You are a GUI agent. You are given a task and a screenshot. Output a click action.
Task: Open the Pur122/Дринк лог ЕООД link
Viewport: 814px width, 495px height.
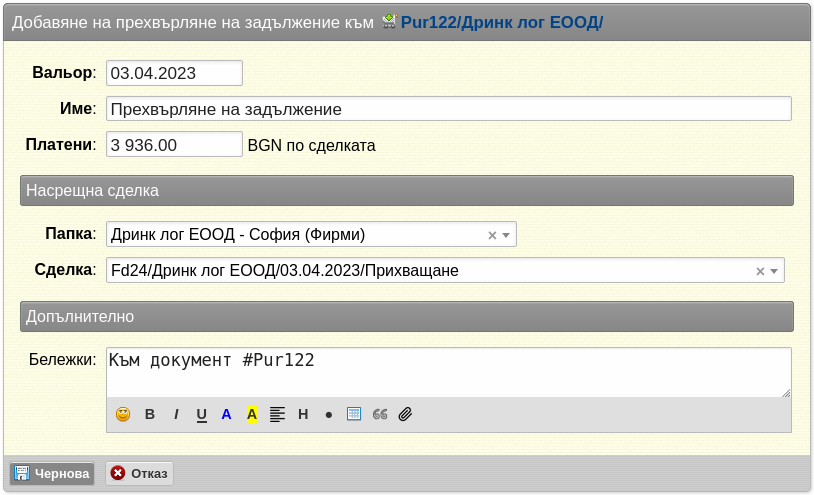click(501, 22)
